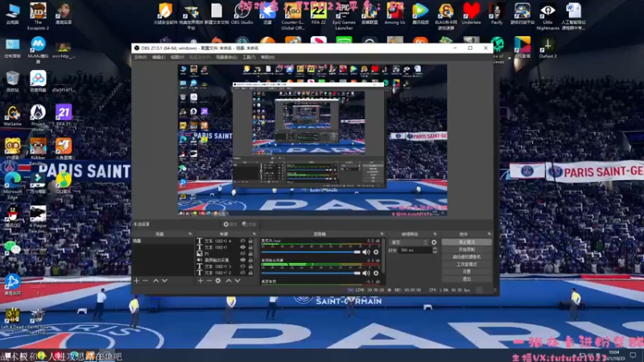The image size is (644, 362).
Task: Open the Microsoft Edge desktop shortcut
Action: pos(13,185)
